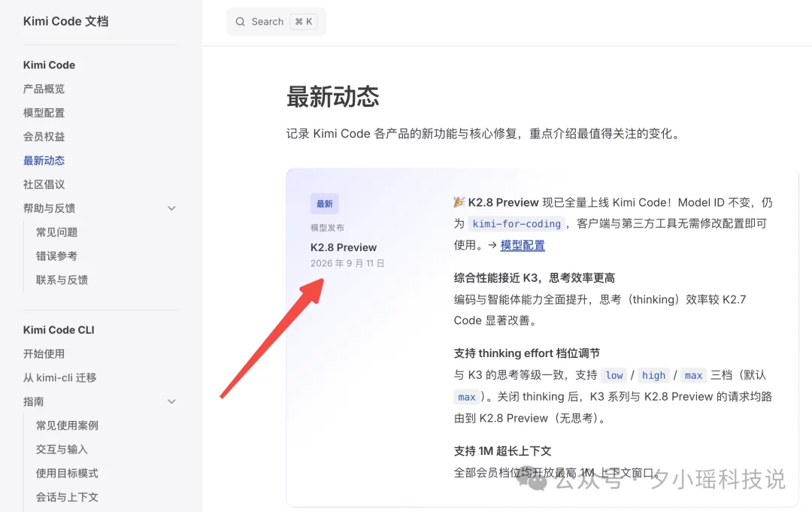Click the search magnifier icon
The image size is (812, 512).
[x=241, y=22]
